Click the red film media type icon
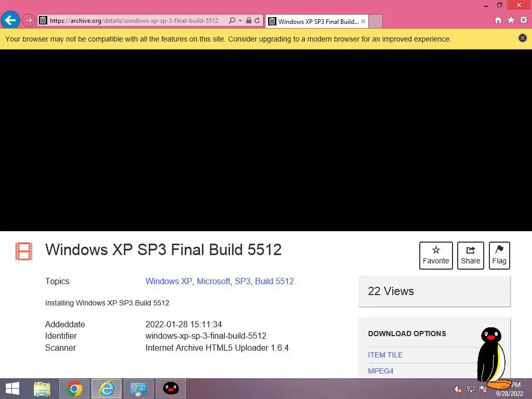The height and width of the screenshot is (399, 532). tap(24, 251)
